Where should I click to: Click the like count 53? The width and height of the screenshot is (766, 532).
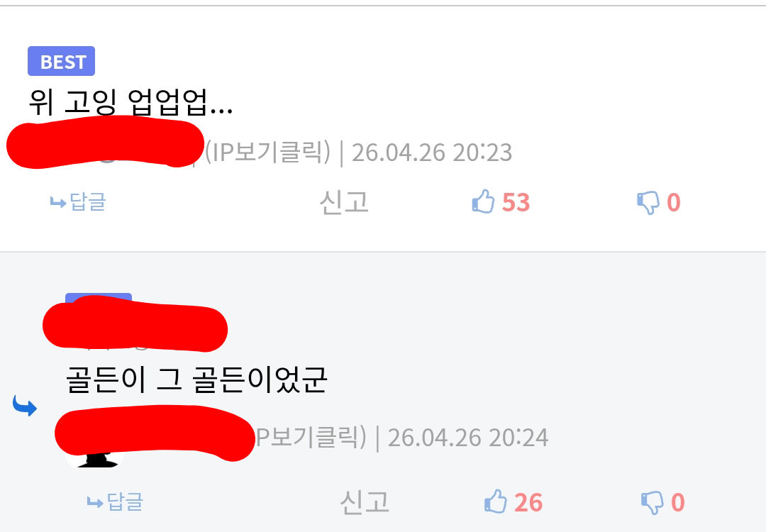point(516,202)
